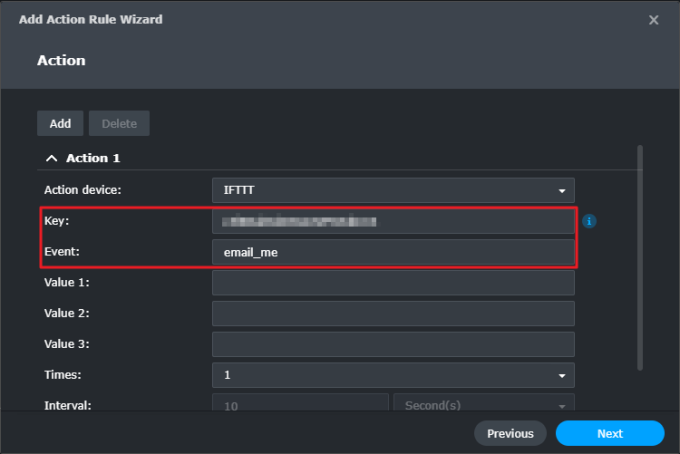The height and width of the screenshot is (454, 680).
Task: Collapse the Action 1 section chevron
Action: click(x=51, y=158)
